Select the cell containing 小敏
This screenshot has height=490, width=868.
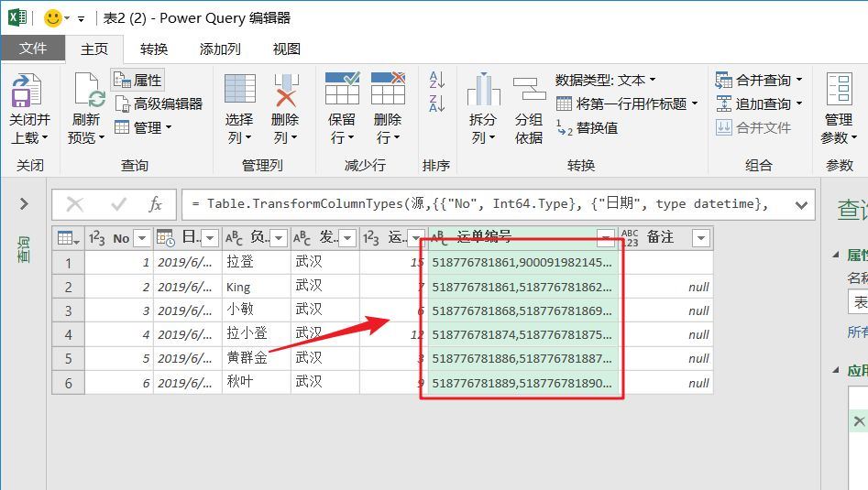point(257,310)
